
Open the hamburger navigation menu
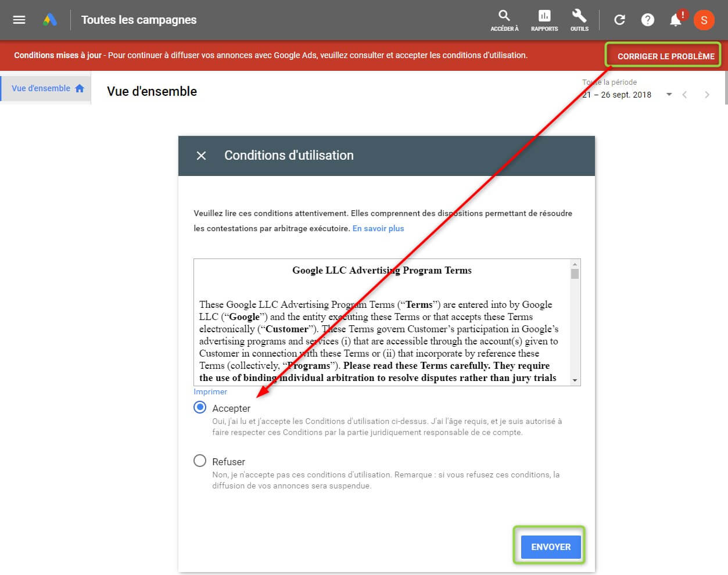[19, 20]
